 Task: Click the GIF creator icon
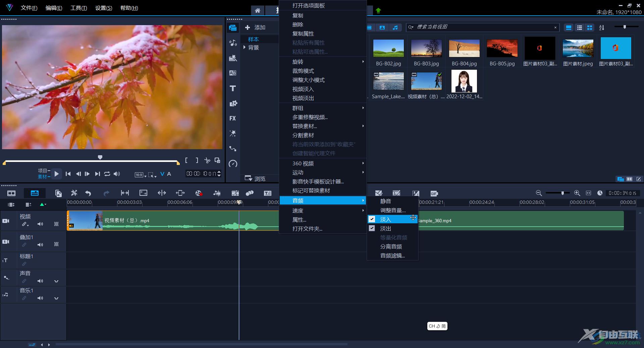tap(434, 193)
